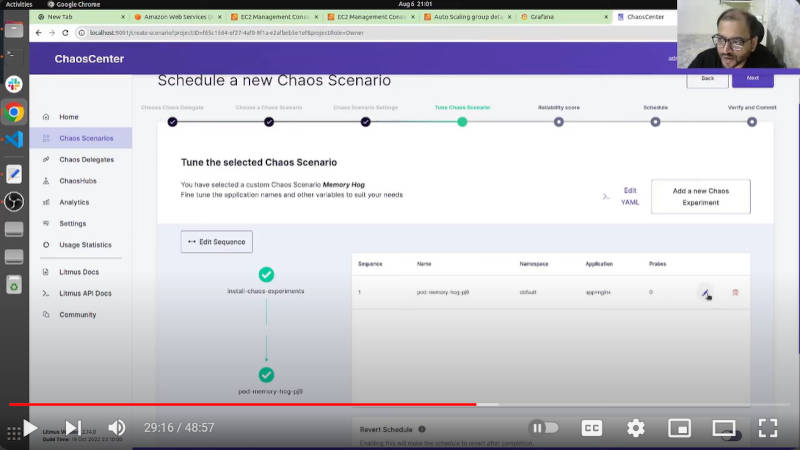
Task: Click the Back button
Action: tap(707, 79)
